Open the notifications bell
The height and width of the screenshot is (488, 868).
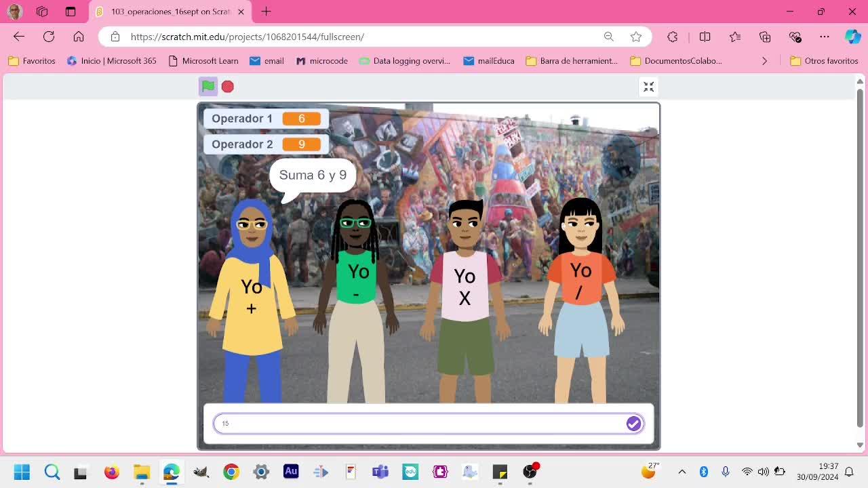coord(849,472)
